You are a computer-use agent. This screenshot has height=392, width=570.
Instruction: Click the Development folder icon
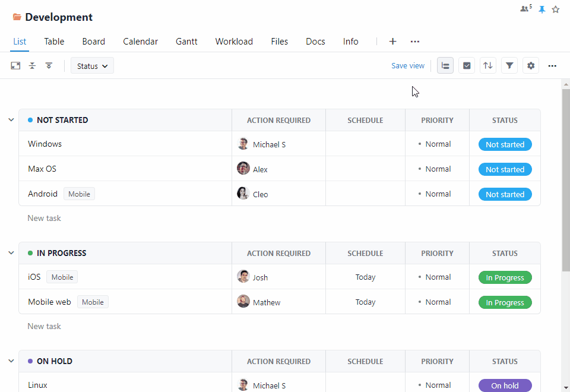[x=17, y=17]
